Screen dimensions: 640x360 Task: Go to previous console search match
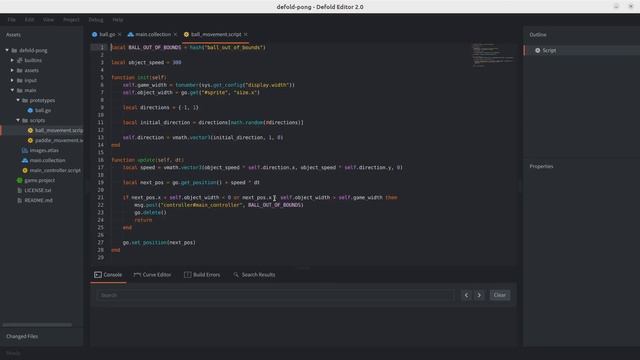pos(467,295)
